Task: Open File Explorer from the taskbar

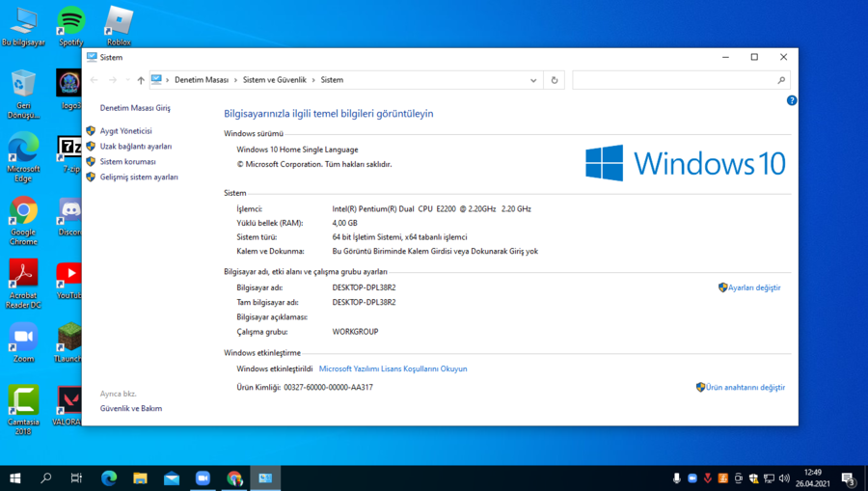Action: click(140, 478)
